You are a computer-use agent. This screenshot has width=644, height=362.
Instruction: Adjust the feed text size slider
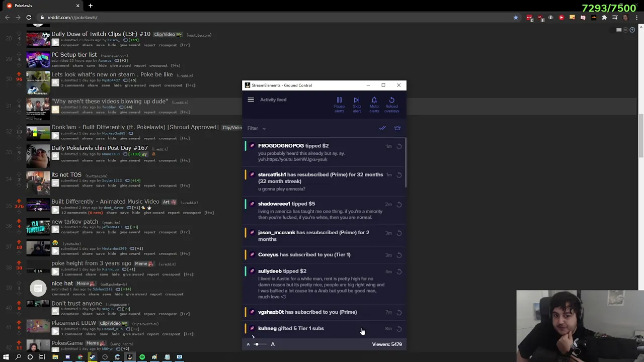260,344
